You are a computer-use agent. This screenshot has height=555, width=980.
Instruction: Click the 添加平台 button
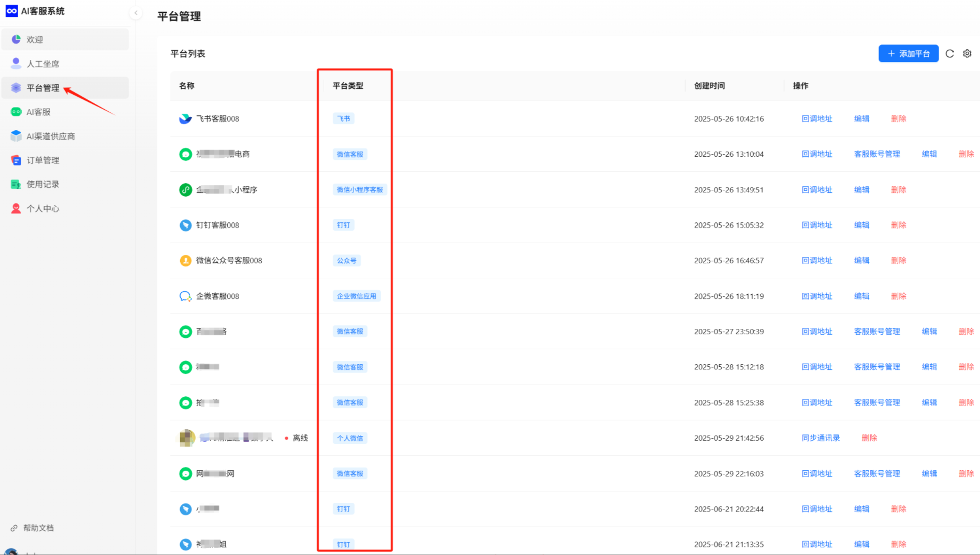pyautogui.click(x=908, y=53)
